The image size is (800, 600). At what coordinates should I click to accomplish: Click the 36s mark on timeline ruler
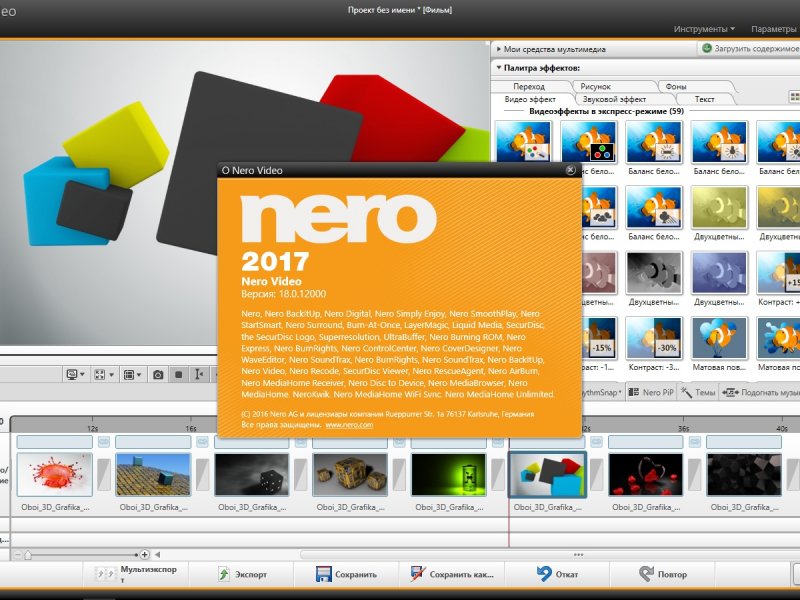683,428
